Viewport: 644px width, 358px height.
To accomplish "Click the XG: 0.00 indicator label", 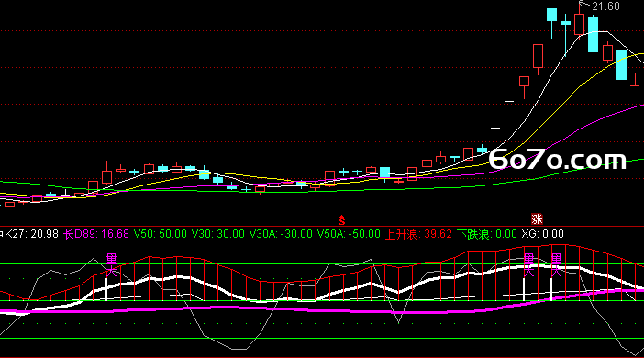I will pyautogui.click(x=542, y=234).
